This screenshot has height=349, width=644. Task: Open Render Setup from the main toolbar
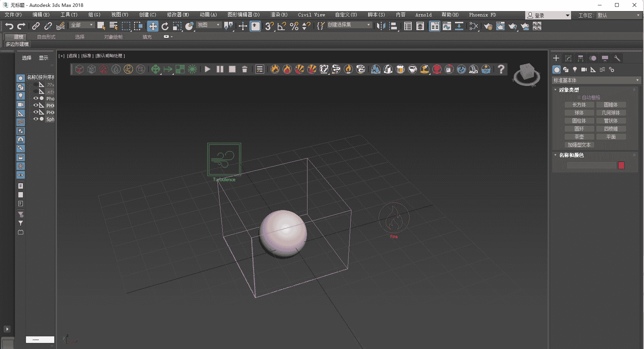pyautogui.click(x=488, y=26)
